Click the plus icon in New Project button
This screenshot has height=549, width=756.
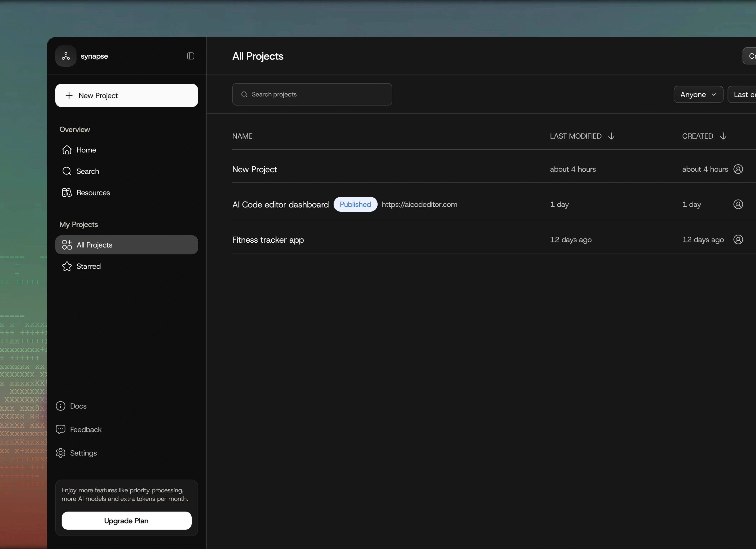pyautogui.click(x=69, y=95)
